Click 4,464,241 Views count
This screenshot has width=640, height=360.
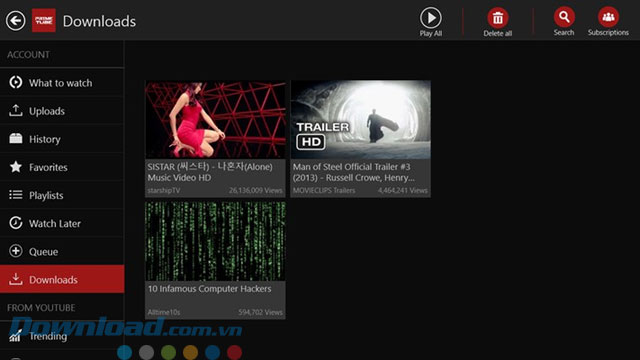402,190
